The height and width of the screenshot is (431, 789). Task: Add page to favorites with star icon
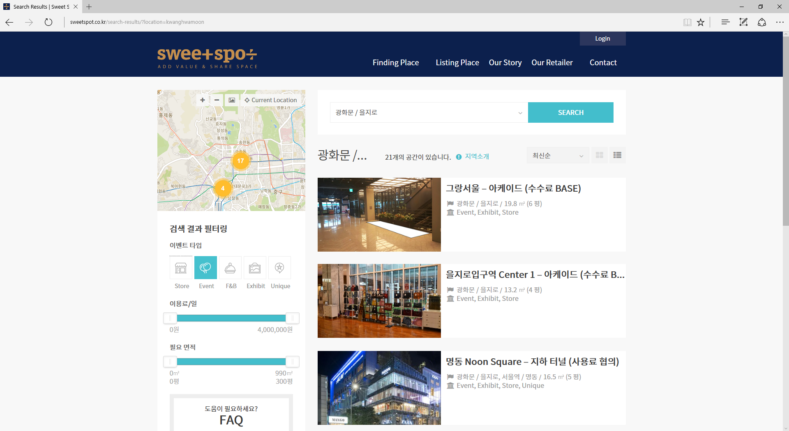point(701,21)
